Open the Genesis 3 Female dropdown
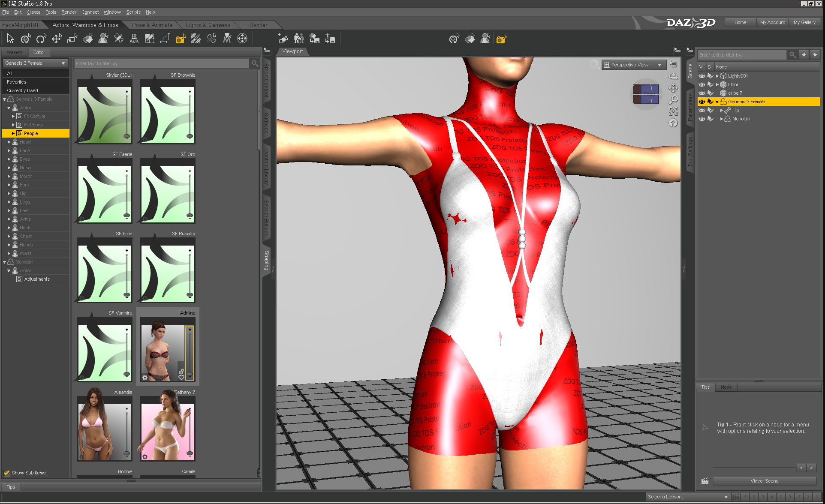Screen dimensions: 825x504 click(36, 63)
